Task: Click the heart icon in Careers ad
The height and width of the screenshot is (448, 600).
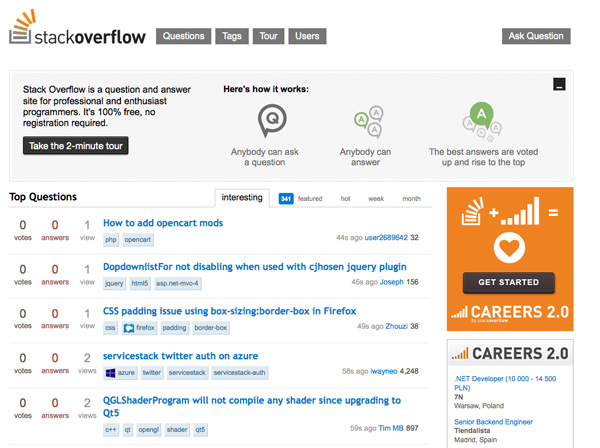Action: [x=509, y=248]
